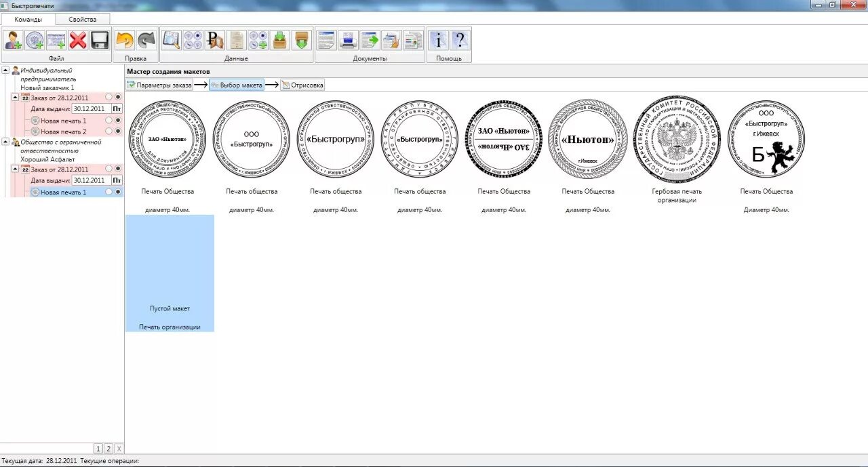The height and width of the screenshot is (467, 868).
Task: Select the empty radio on Хороший Асфальт order row
Action: tap(108, 169)
